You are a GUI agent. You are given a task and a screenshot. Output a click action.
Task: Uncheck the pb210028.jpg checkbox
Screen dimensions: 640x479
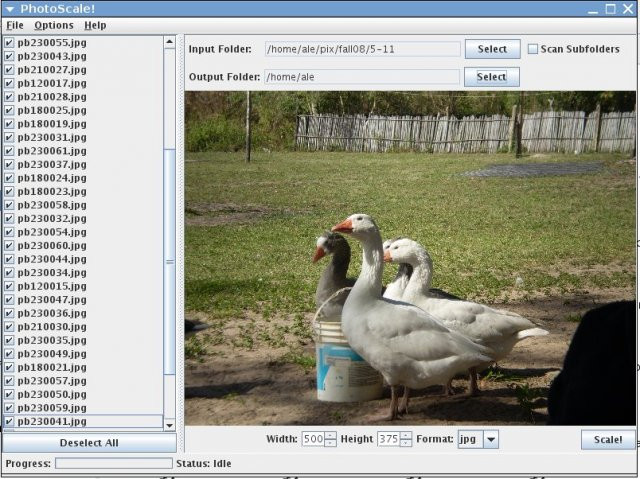tap(9, 97)
